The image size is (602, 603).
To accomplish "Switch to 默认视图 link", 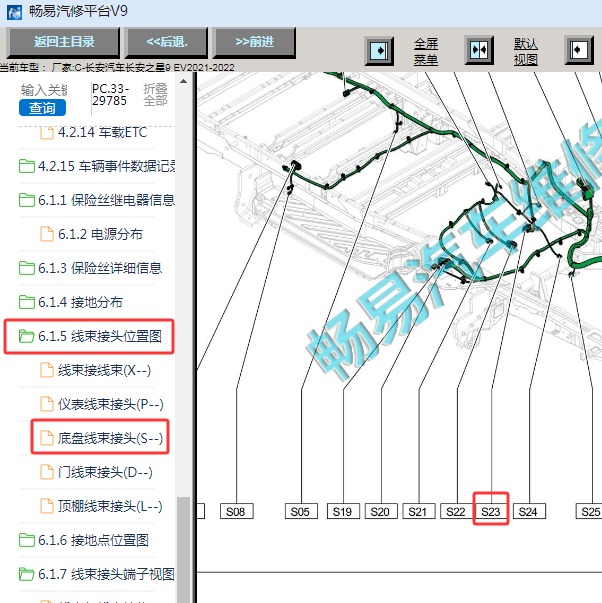I will tap(526, 52).
